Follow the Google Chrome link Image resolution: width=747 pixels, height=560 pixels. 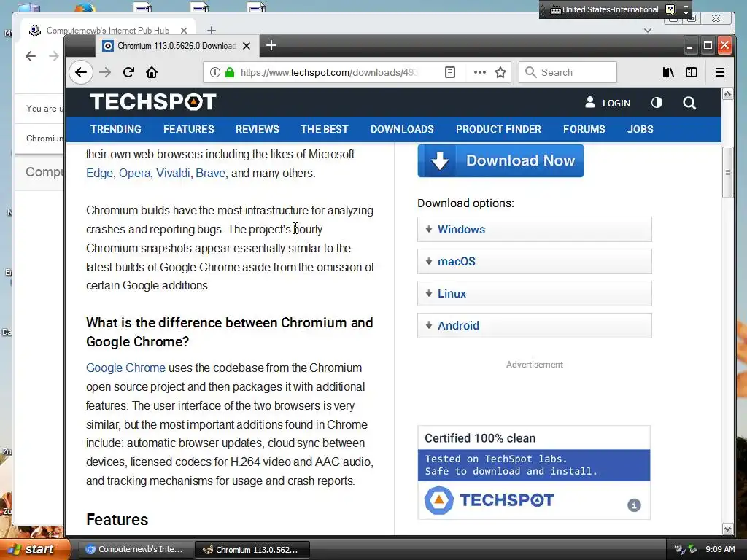click(x=125, y=368)
